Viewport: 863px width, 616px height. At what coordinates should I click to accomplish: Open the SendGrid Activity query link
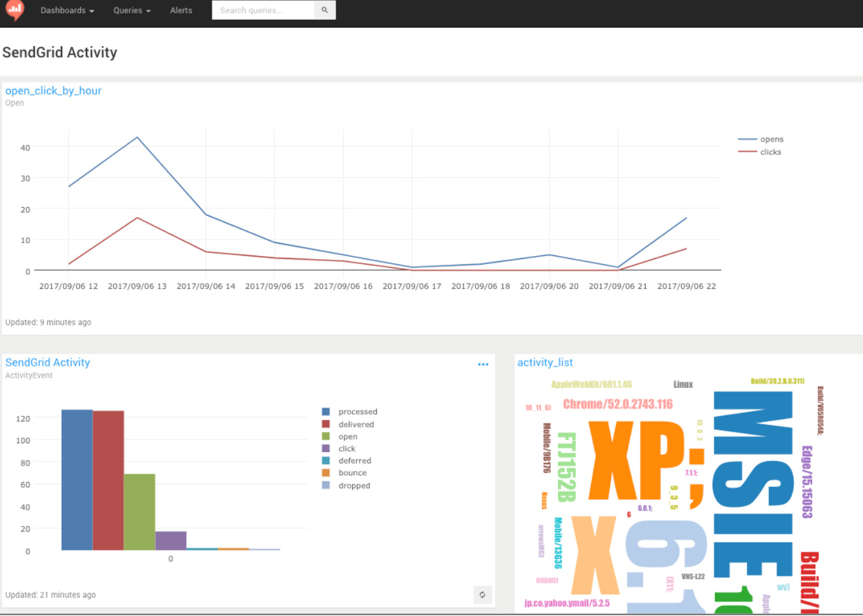click(x=48, y=363)
